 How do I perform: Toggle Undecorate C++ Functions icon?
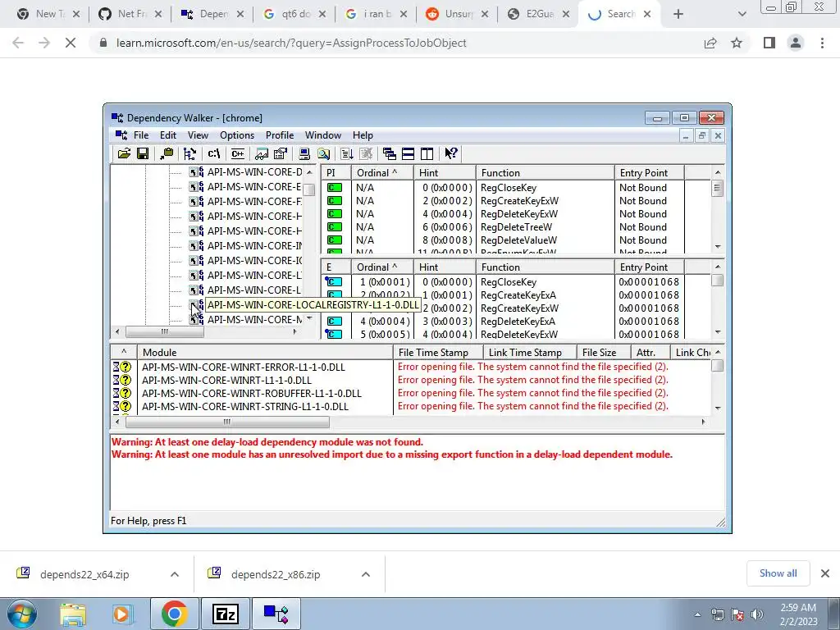(238, 153)
